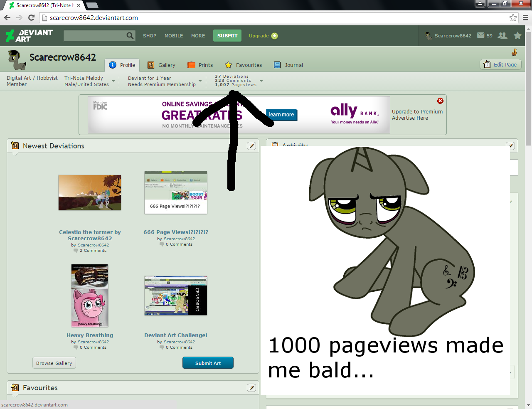Open the MORE menu
532x409 pixels.
tap(198, 36)
